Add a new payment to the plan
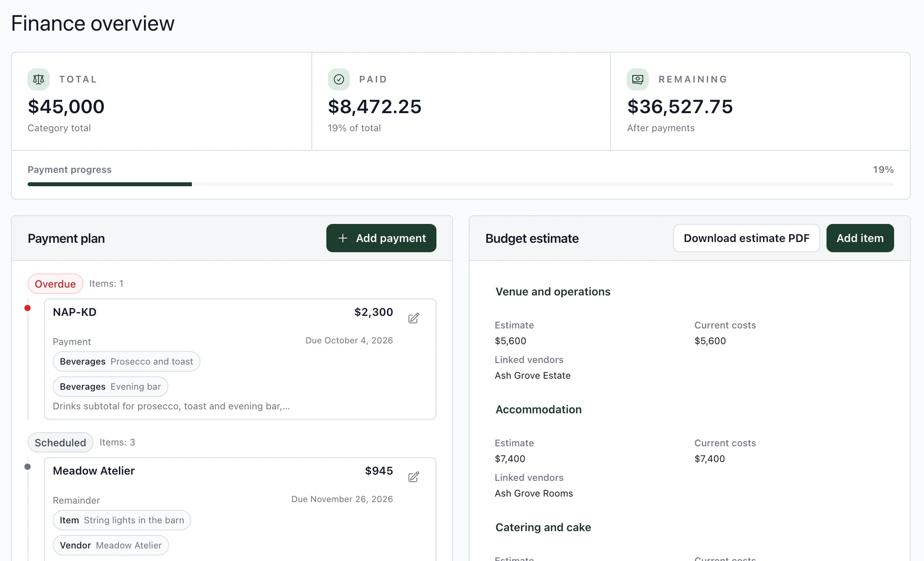The height and width of the screenshot is (561, 924). click(x=381, y=238)
